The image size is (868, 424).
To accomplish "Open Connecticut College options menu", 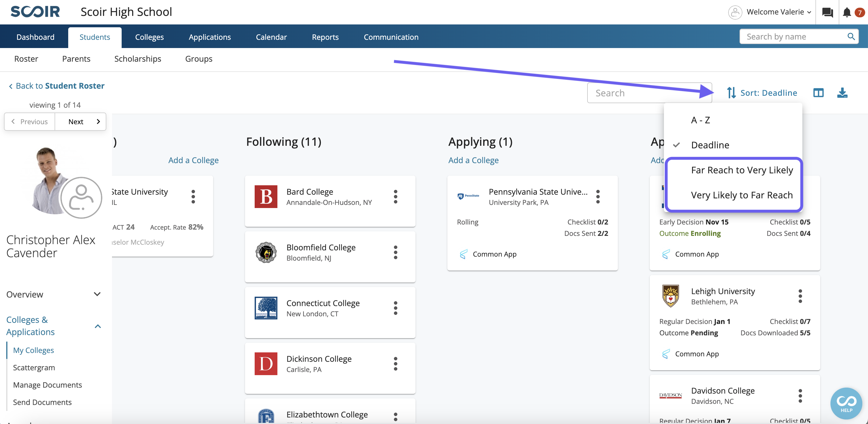I will point(396,308).
